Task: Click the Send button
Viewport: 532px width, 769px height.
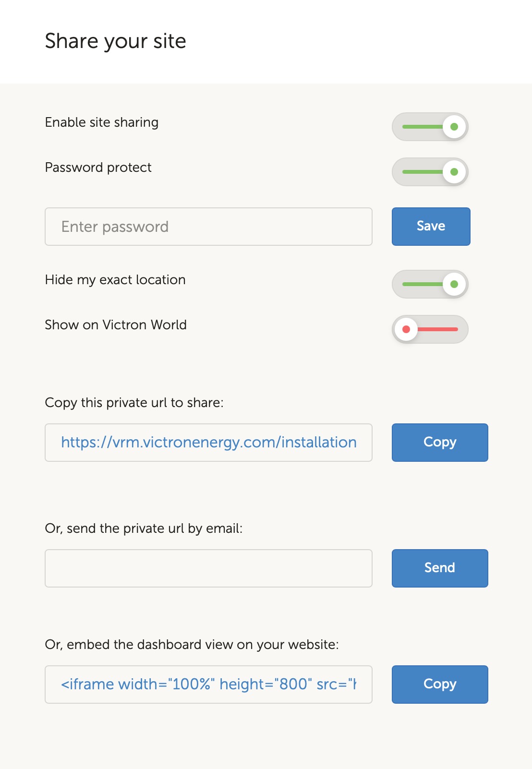Action: tap(439, 568)
